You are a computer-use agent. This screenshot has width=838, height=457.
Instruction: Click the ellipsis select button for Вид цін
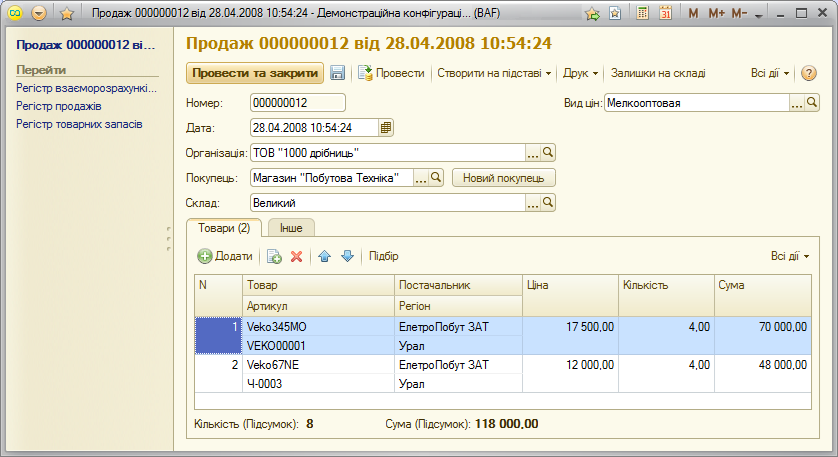pyautogui.click(x=797, y=103)
